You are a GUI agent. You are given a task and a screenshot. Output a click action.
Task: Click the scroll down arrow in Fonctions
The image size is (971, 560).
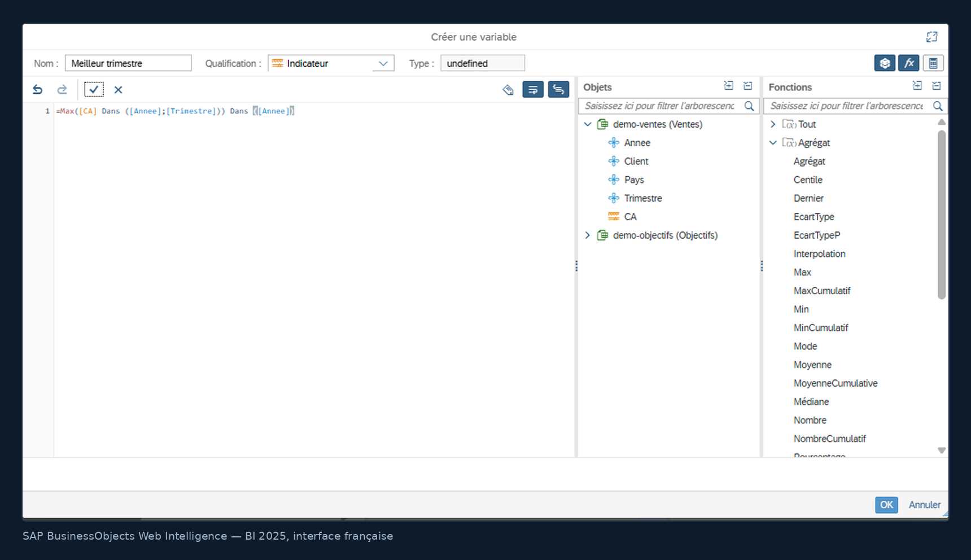942,450
